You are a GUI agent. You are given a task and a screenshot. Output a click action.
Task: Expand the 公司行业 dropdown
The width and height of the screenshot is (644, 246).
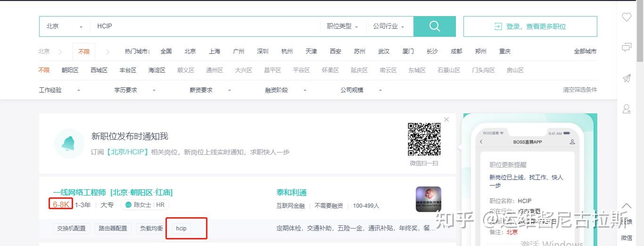(x=389, y=26)
